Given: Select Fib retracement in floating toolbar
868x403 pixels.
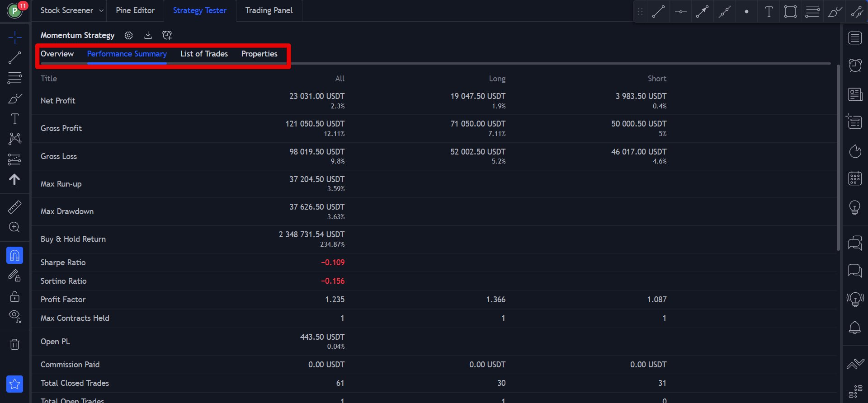Looking at the screenshot, I should 812,12.
